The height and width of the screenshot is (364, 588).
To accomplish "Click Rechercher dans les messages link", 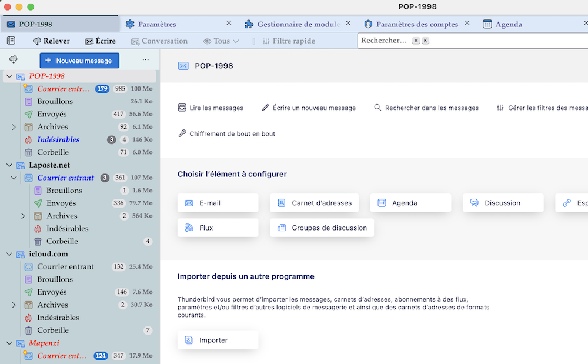I will [x=426, y=108].
